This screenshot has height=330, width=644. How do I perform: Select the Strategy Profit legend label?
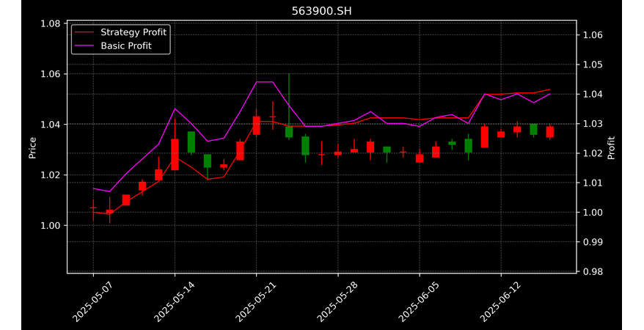point(133,32)
